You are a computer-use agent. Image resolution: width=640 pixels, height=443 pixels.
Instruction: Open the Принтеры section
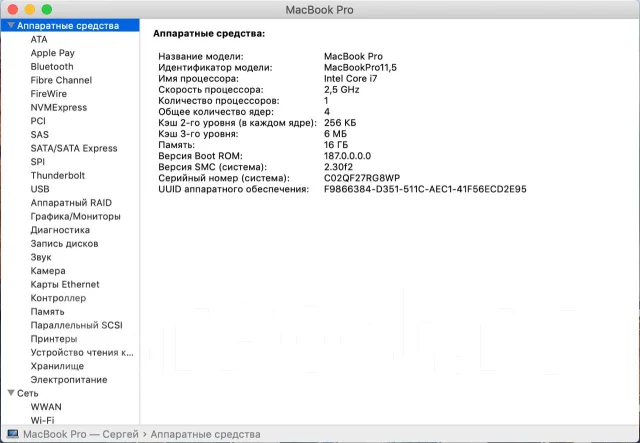click(54, 339)
